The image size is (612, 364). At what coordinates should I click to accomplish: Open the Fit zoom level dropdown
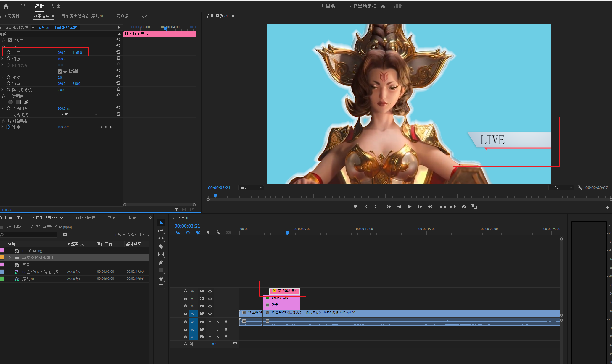(x=251, y=188)
